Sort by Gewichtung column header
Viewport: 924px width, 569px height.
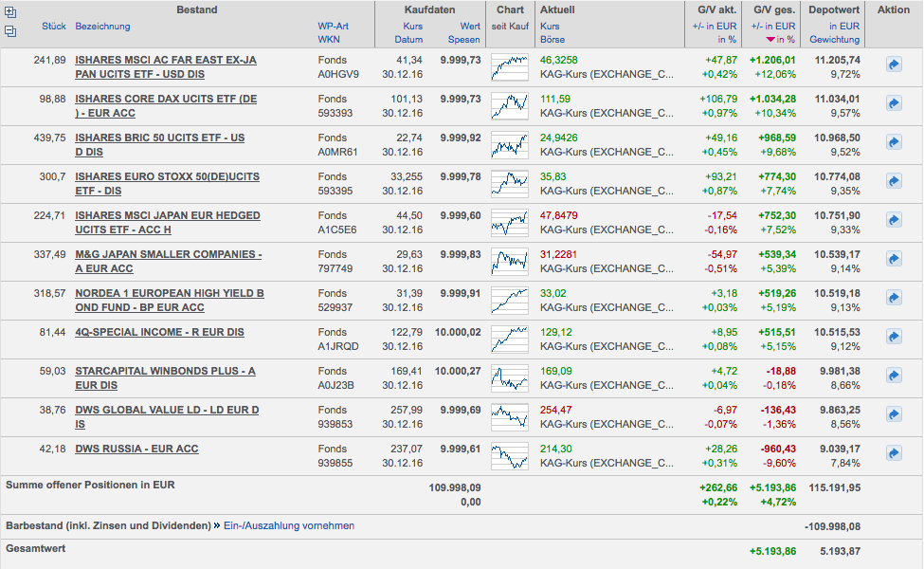coord(834,40)
